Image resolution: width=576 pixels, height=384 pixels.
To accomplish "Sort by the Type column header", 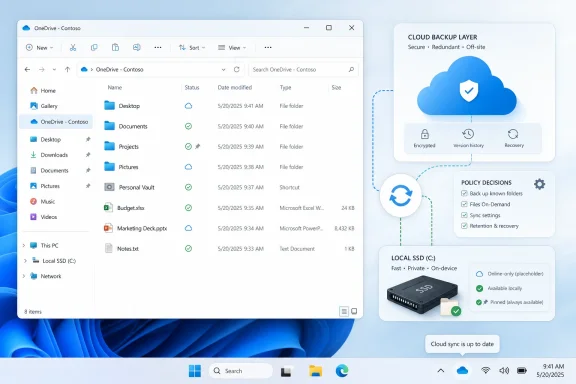I will tap(285, 87).
